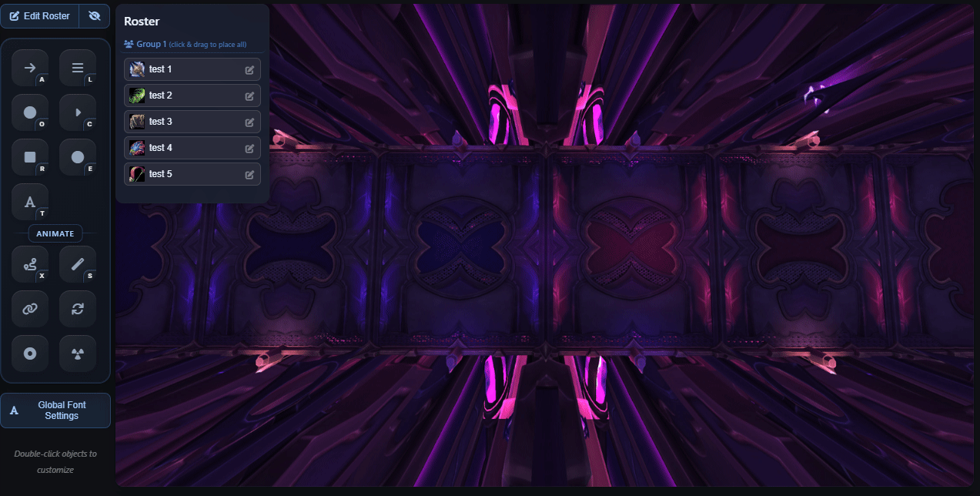Select the arrow drawing tool
980x496 pixels.
(x=30, y=68)
